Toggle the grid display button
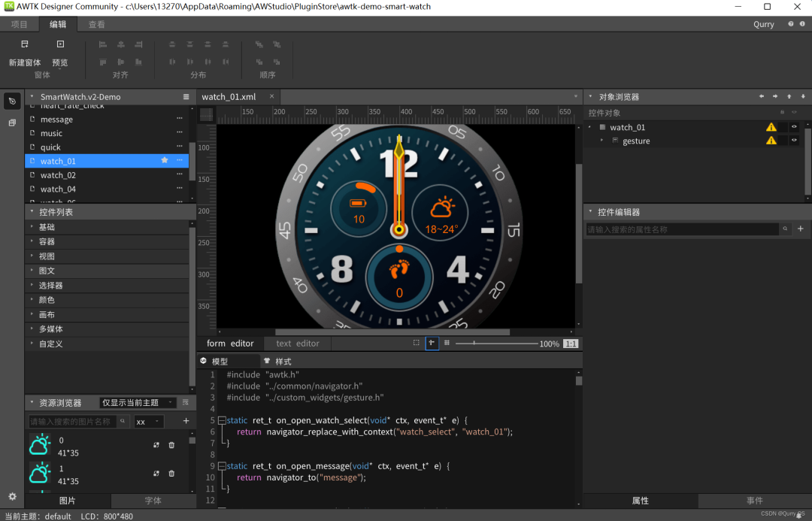This screenshot has height=521, width=812. click(447, 343)
